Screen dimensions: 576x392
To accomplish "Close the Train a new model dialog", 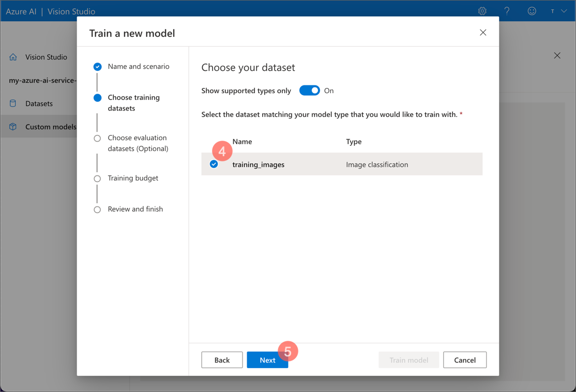I will 483,33.
